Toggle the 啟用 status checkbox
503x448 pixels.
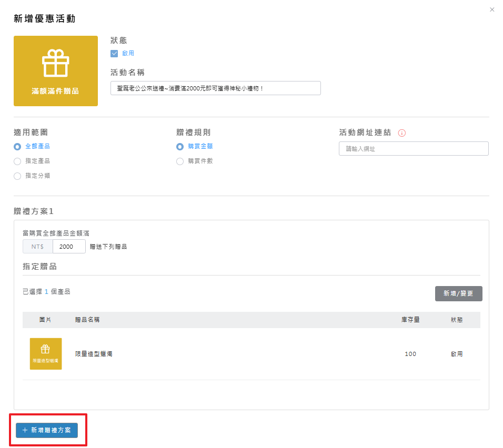pyautogui.click(x=114, y=53)
